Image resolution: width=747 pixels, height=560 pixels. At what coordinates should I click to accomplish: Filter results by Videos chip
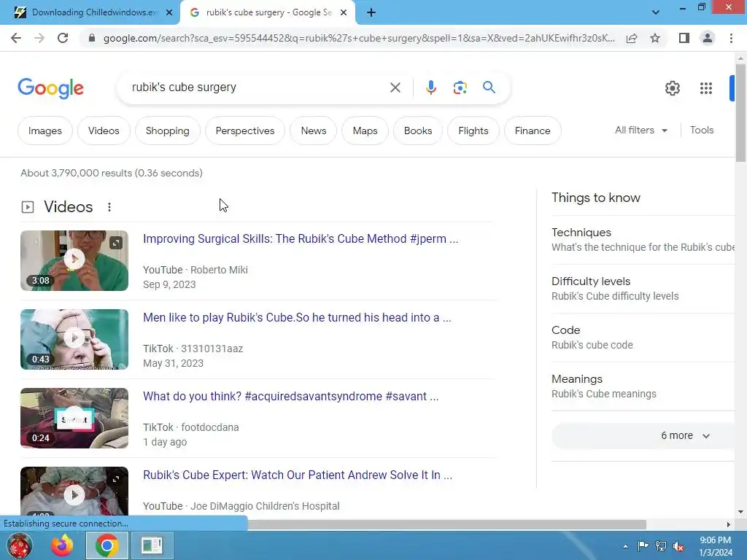tap(104, 131)
